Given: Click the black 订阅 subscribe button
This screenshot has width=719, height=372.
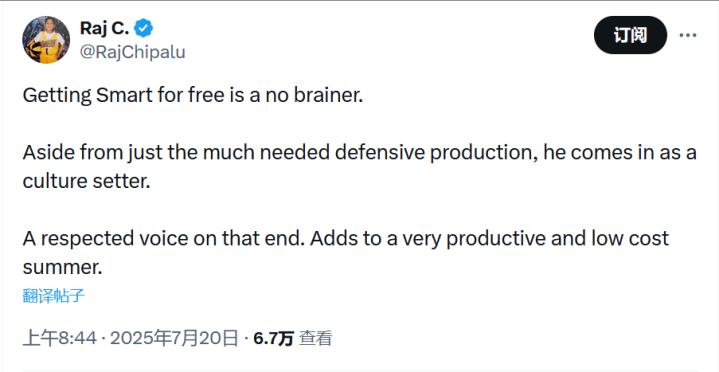Looking at the screenshot, I should pyautogui.click(x=631, y=35).
